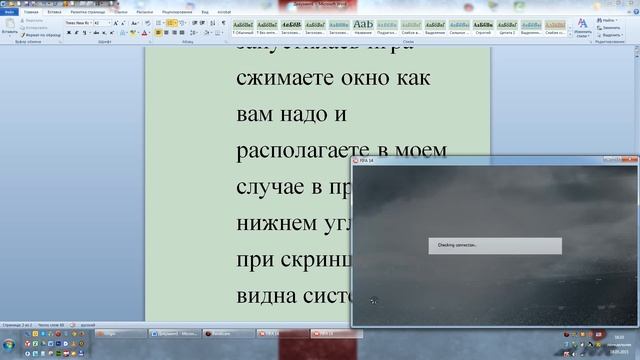
Task: Open paragraph dialog launcher
Action: pos(226,42)
